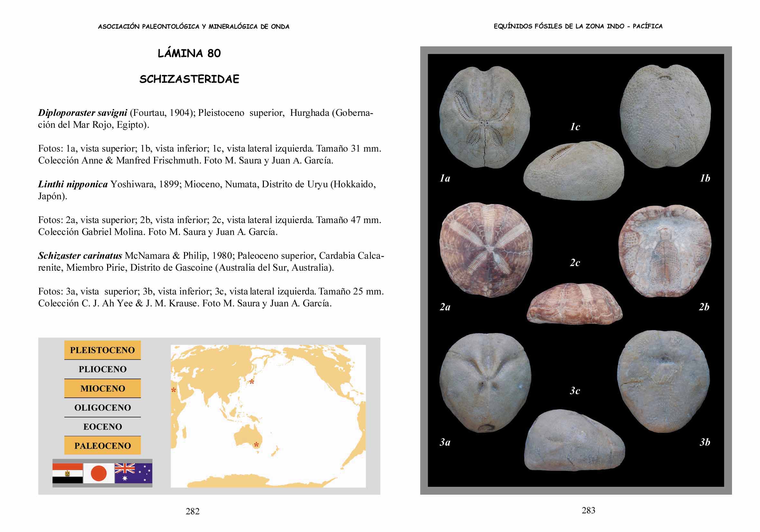760x532 pixels.
Task: Click the red asterisk marker on Japan
Action: (x=252, y=382)
